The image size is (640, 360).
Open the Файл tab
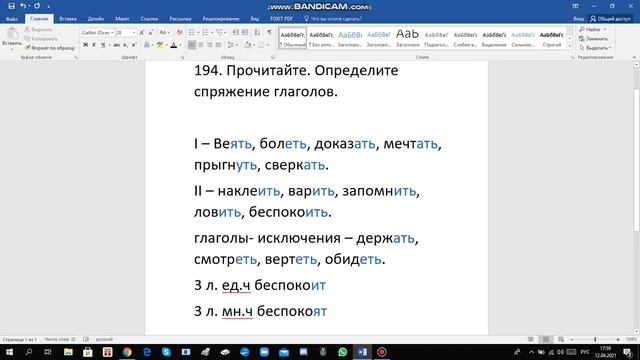(x=12, y=19)
